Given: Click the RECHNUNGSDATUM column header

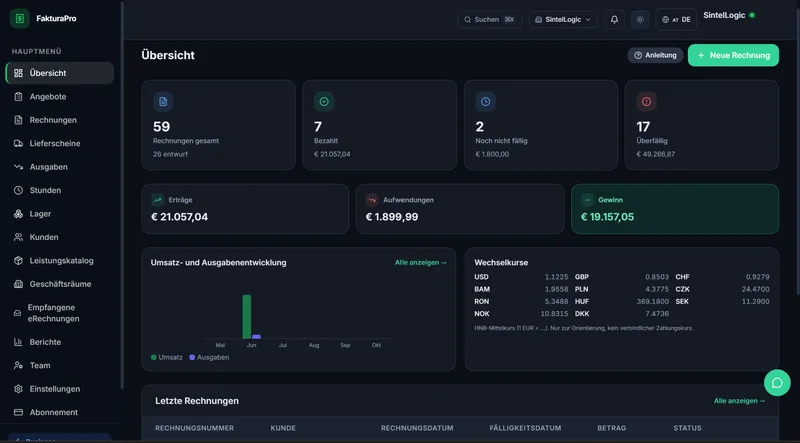Looking at the screenshot, I should 417,428.
